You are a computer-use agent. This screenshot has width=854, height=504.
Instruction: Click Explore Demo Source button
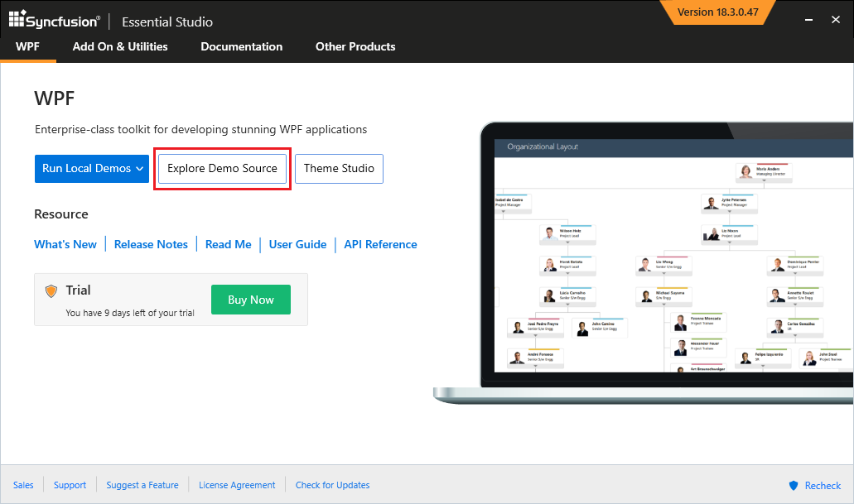point(222,169)
